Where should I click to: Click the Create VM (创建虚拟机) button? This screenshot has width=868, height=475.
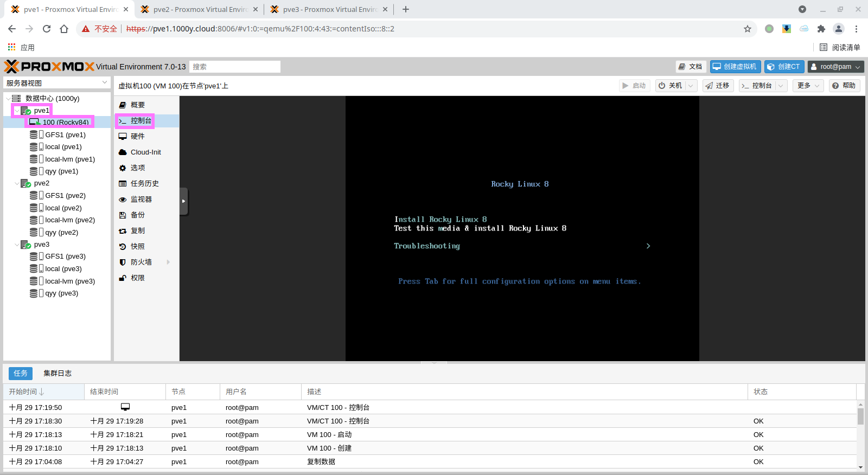735,67
